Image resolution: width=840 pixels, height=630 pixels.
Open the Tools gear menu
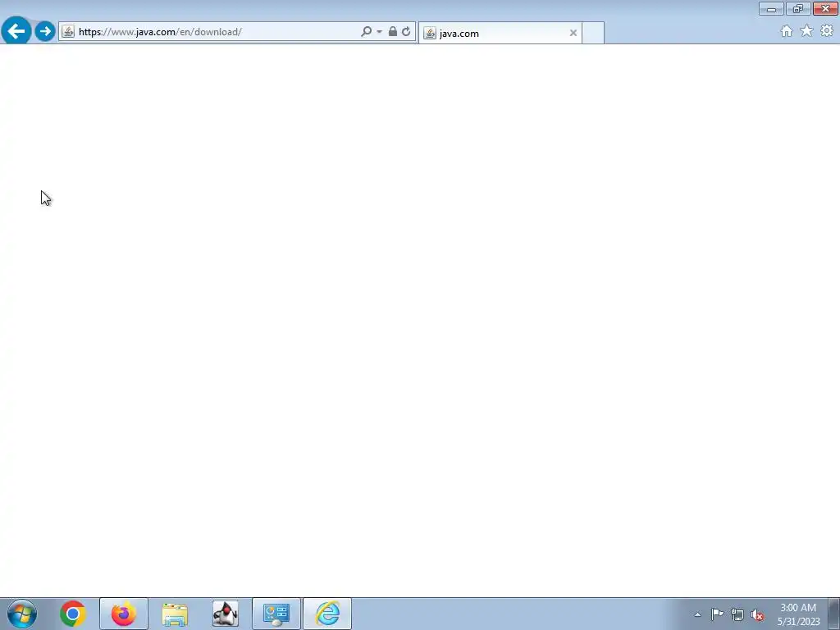click(827, 31)
